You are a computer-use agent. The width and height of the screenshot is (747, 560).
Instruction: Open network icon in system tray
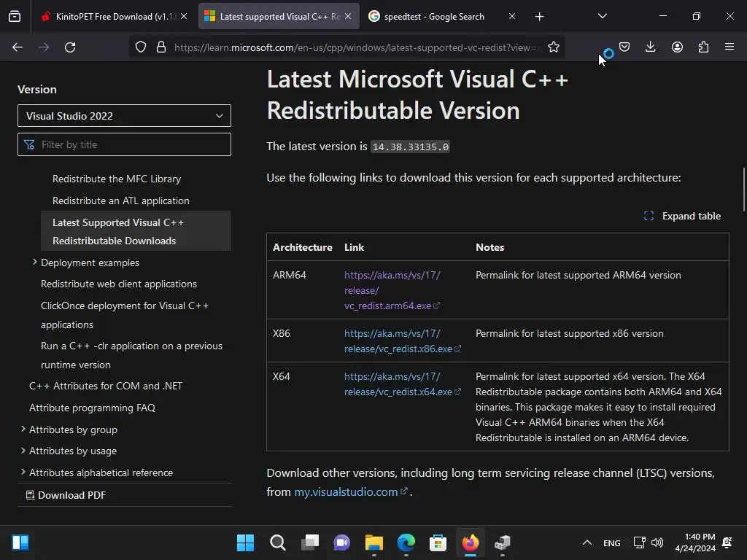639,542
